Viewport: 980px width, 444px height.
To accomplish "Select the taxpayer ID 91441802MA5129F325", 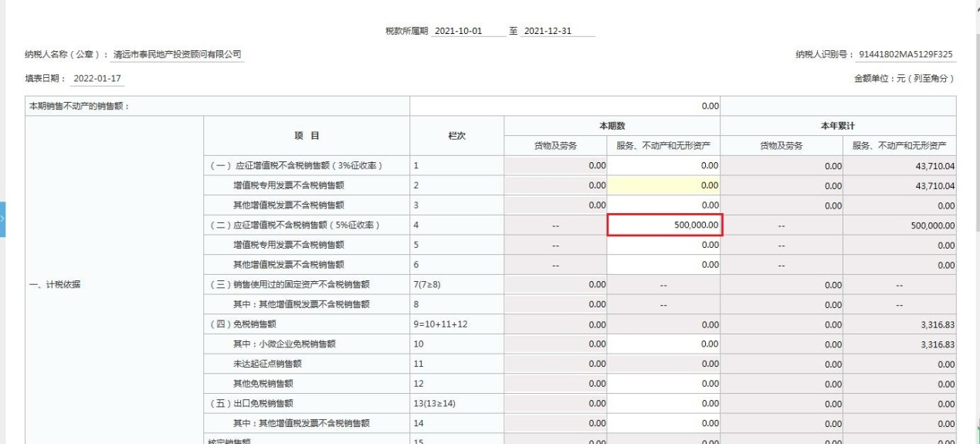I will (x=906, y=55).
